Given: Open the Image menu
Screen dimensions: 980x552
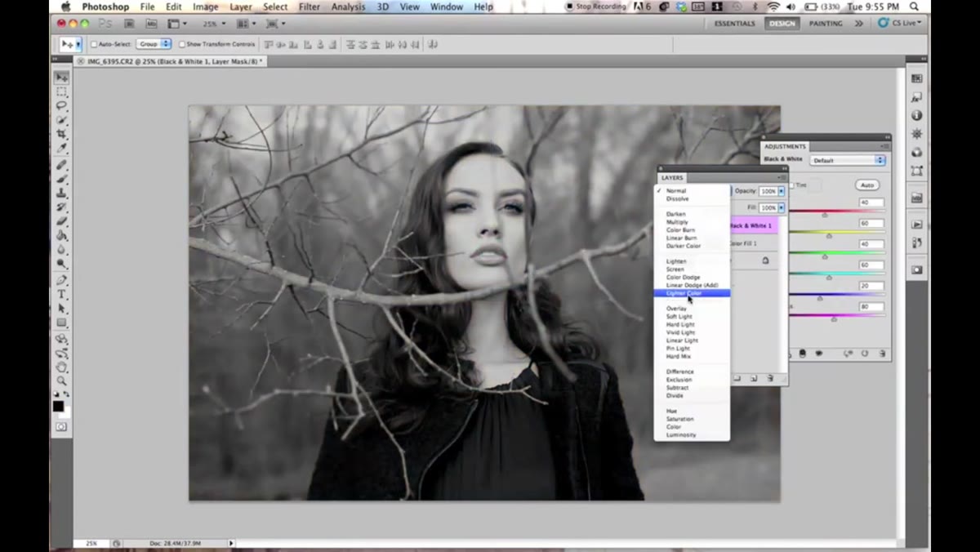Looking at the screenshot, I should [205, 7].
